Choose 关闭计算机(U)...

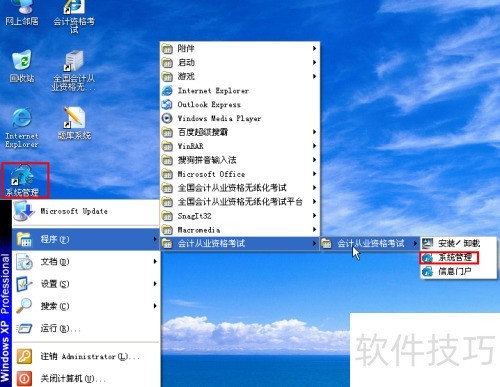coord(86,379)
